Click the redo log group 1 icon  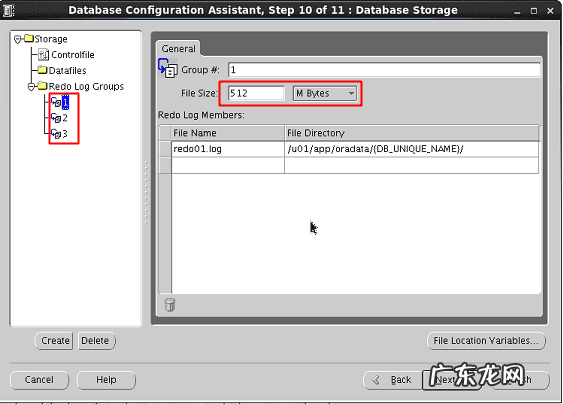tap(56, 102)
